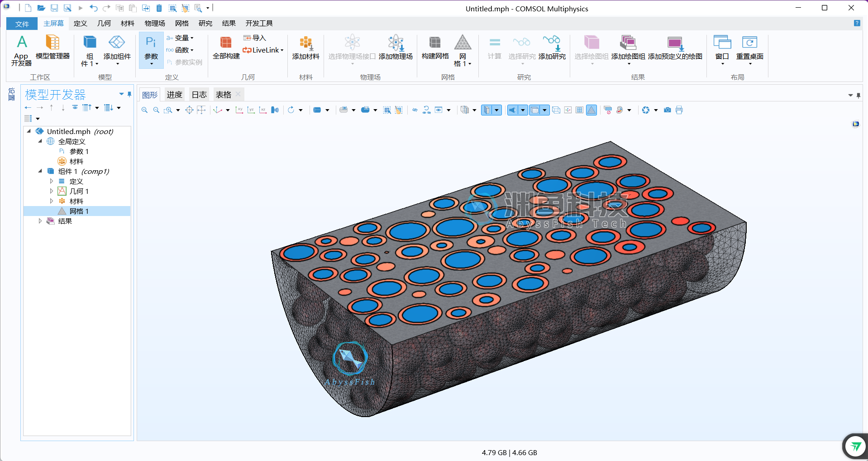This screenshot has width=868, height=461.
Task: Toggle the scene light speaker-shaped button
Action: point(513,110)
